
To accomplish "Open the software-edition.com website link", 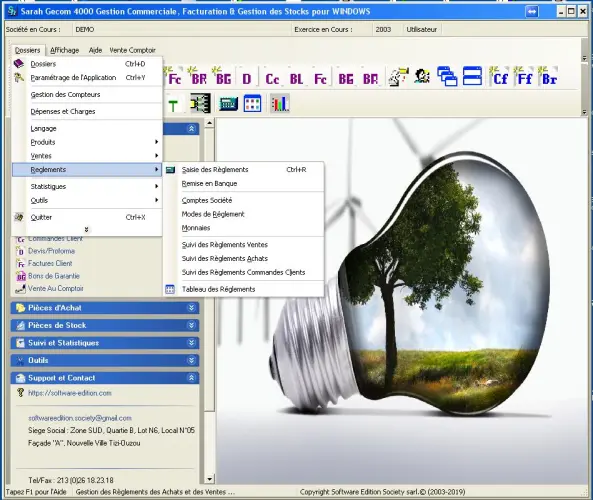I will [x=70, y=393].
